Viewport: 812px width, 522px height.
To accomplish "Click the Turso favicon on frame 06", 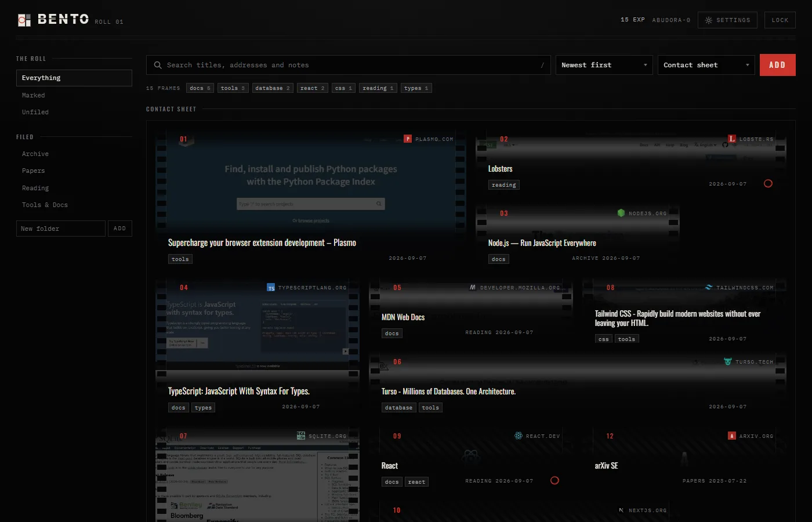I will pos(728,362).
